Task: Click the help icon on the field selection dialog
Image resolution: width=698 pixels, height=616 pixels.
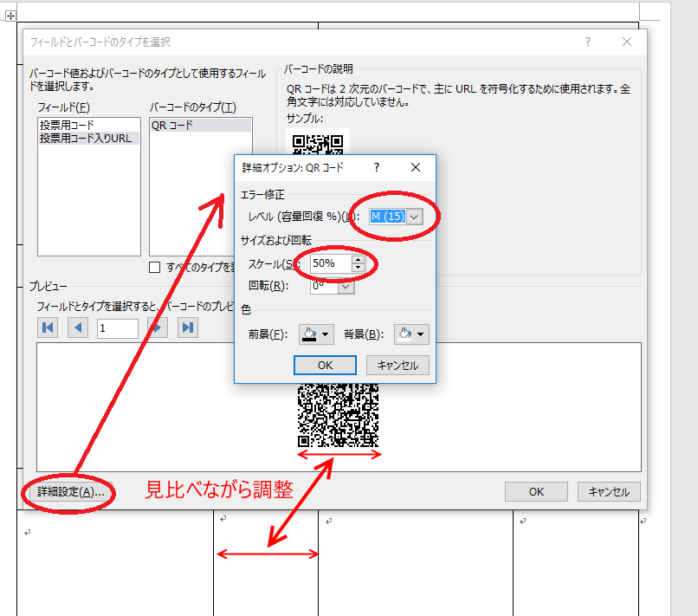Action: (587, 42)
